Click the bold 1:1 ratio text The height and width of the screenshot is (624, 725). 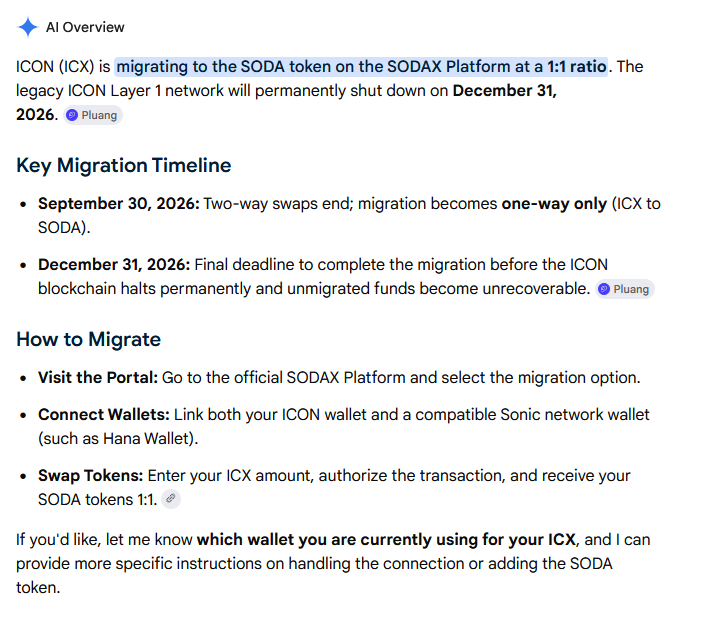pyautogui.click(x=577, y=67)
